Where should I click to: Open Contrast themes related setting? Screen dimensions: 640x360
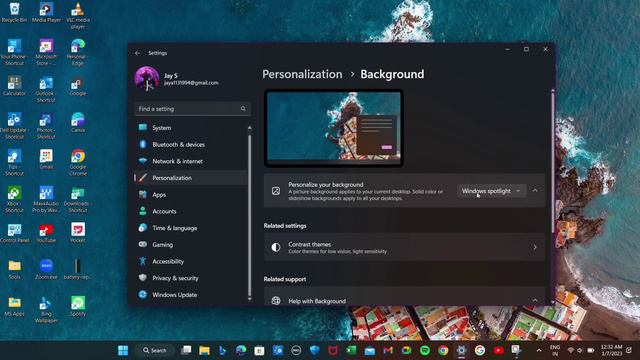pos(404,247)
